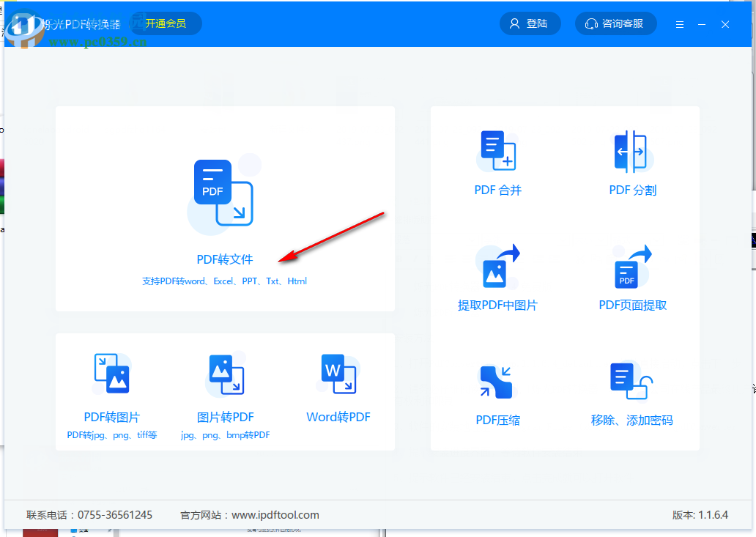Click the headset icon next to 咨询客服
Screen dimensions: 756x537
point(591,23)
